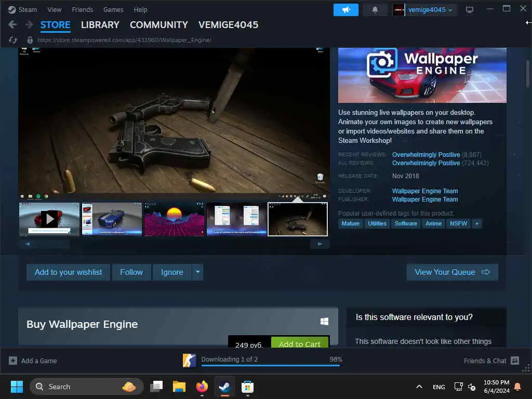Screen dimensions: 532x399
Task: Open recent reviews Overwhelmingly Positive link
Action: (x=426, y=155)
